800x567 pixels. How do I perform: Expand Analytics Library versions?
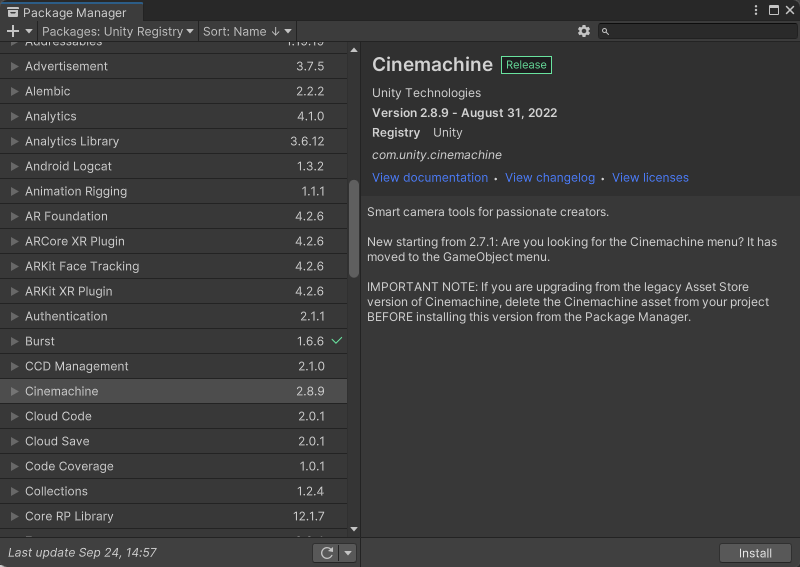[14, 141]
